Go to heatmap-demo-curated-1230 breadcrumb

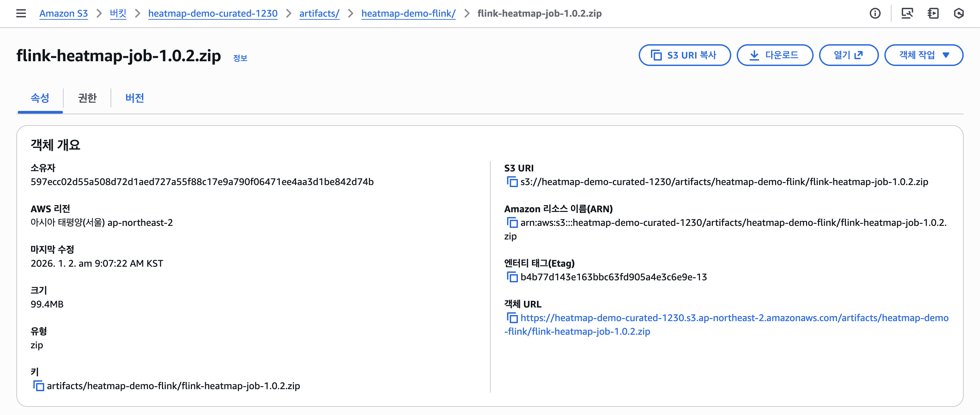[x=213, y=13]
